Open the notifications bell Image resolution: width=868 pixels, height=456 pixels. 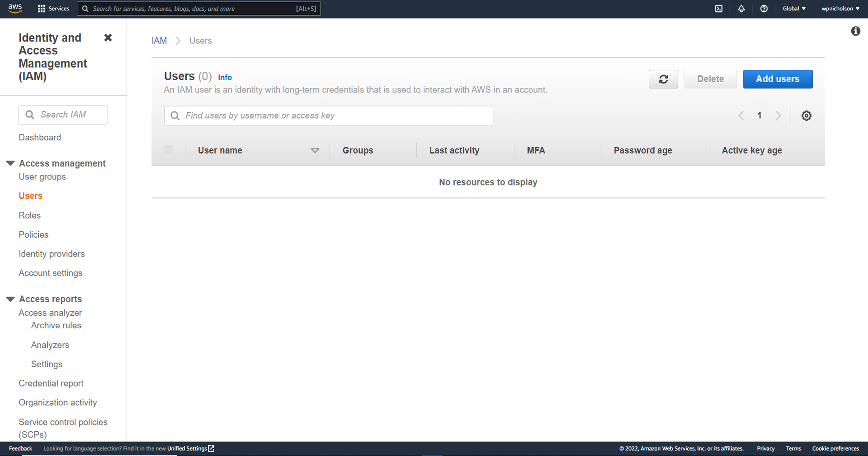tap(741, 9)
